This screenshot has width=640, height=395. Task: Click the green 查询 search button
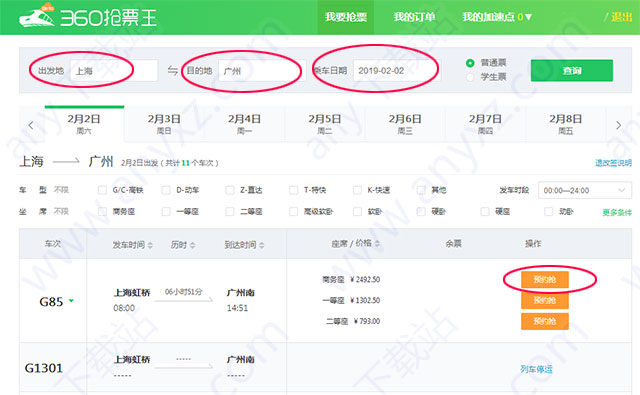tap(572, 71)
